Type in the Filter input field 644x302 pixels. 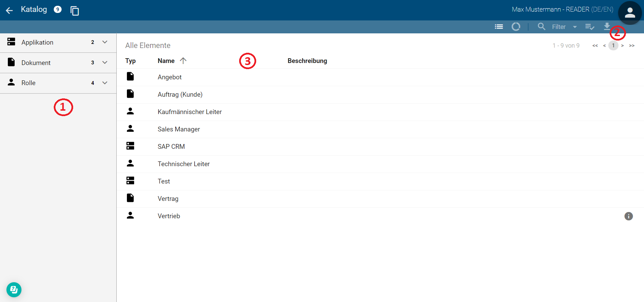coord(559,27)
